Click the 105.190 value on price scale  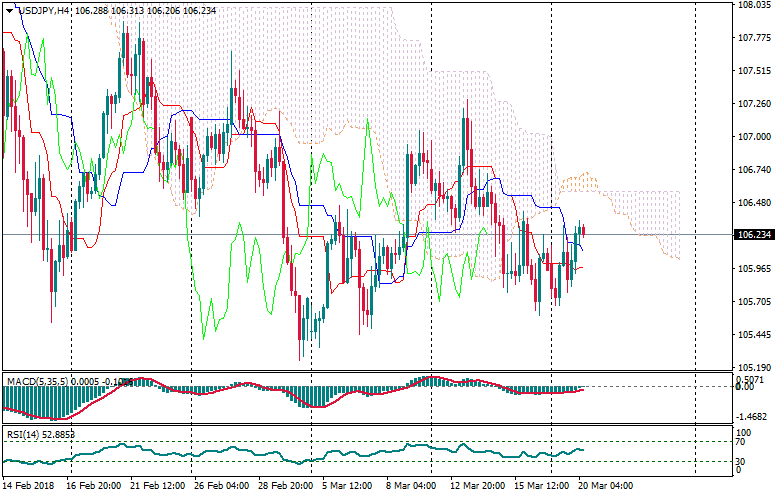pyautogui.click(x=751, y=367)
